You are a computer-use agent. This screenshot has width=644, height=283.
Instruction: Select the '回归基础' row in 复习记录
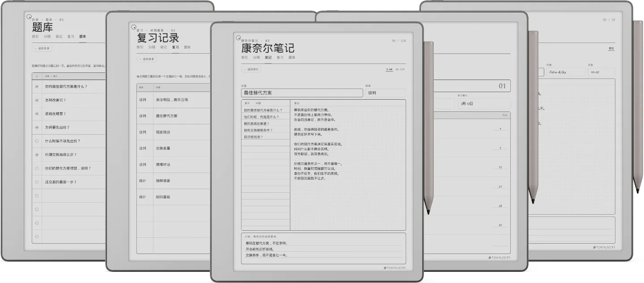[x=173, y=197]
